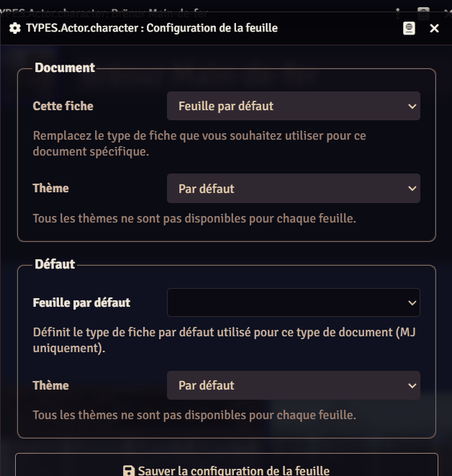Screen dimensions: 452x476
Task: Click the vertical ellipsis icon behind the dialog
Action: (398, 10)
